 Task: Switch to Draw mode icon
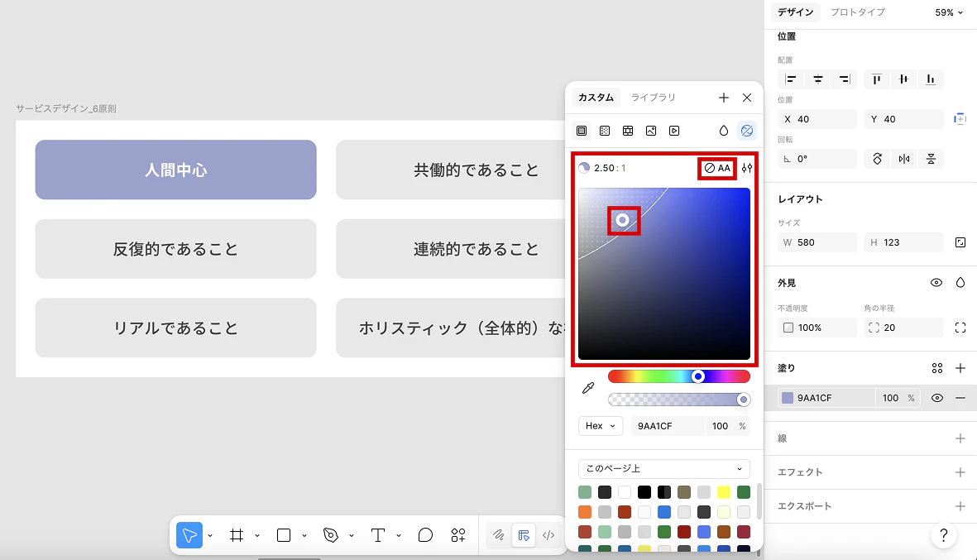tap(499, 535)
